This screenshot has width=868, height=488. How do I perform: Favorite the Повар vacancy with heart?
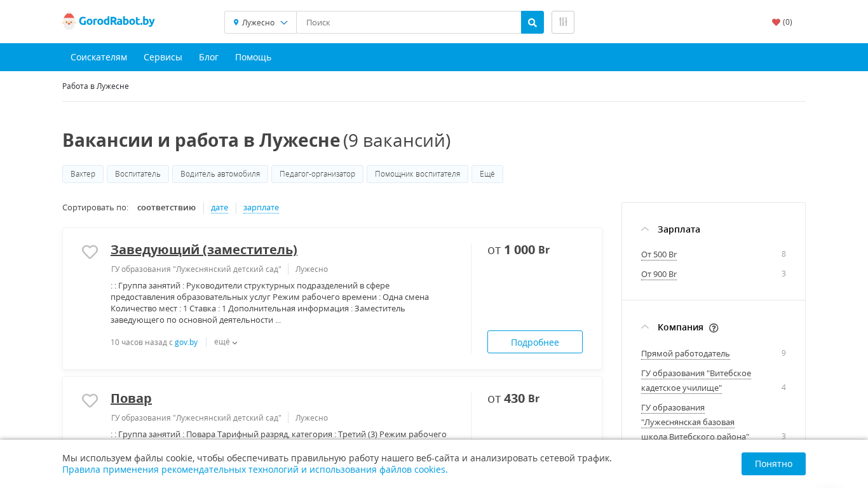(90, 401)
